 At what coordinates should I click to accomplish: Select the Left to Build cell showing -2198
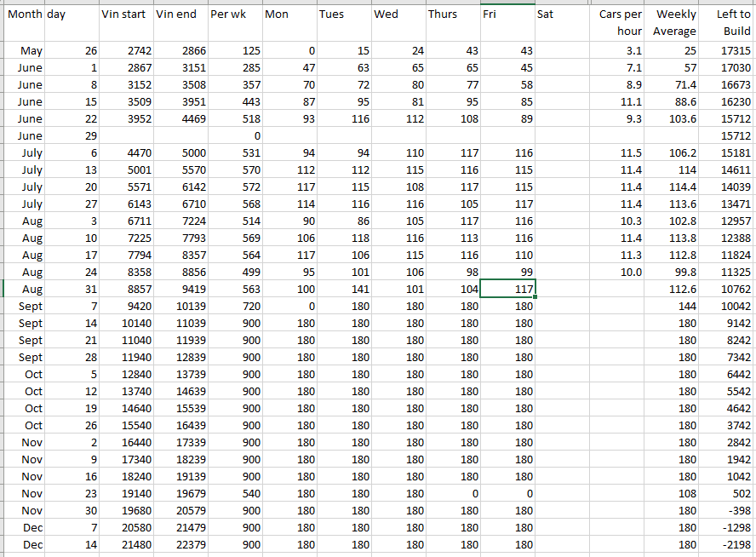point(728,544)
